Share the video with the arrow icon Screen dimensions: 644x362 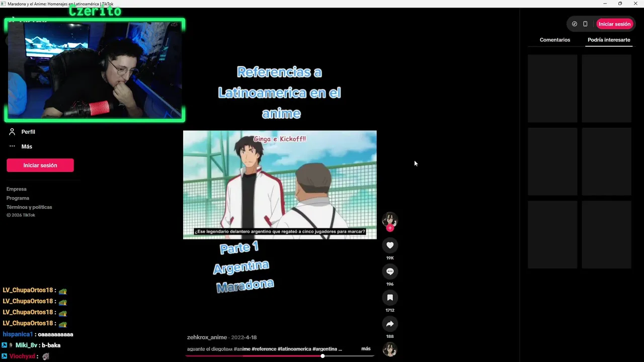point(390,324)
